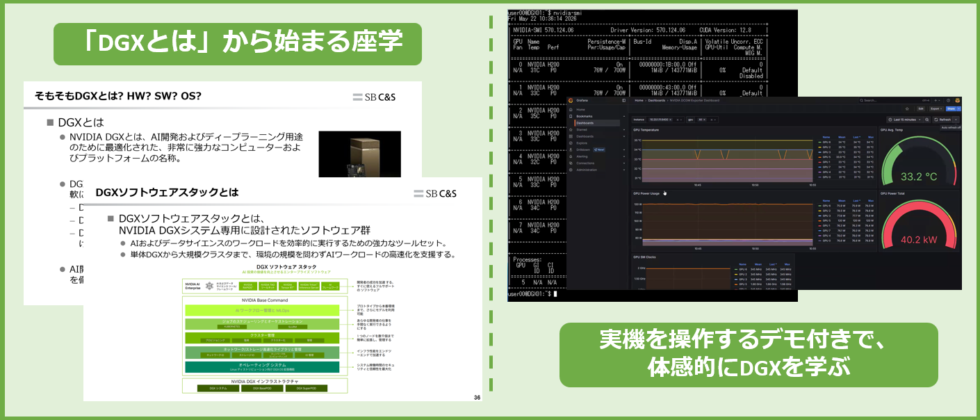Expand the Dashboards section chevron in the sidebar
Viewport: 980px width, 420px height.
coord(624,136)
